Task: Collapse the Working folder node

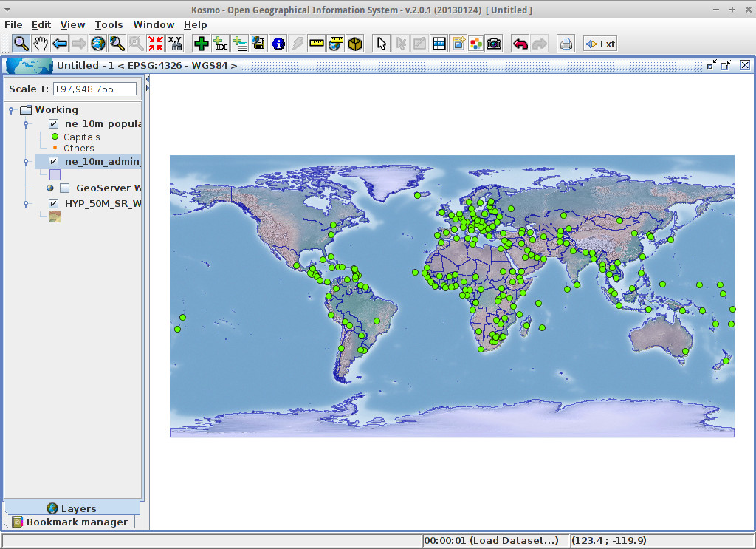Action: (11, 111)
